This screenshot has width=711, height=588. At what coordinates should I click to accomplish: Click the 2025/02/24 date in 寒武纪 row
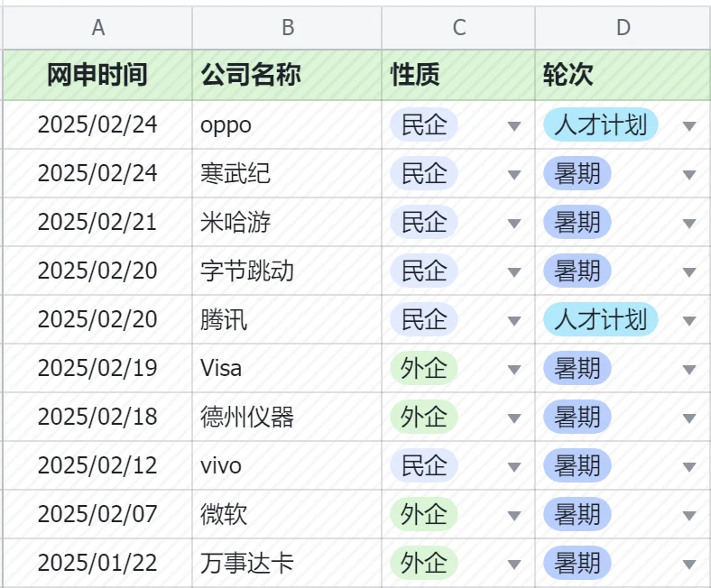click(97, 173)
